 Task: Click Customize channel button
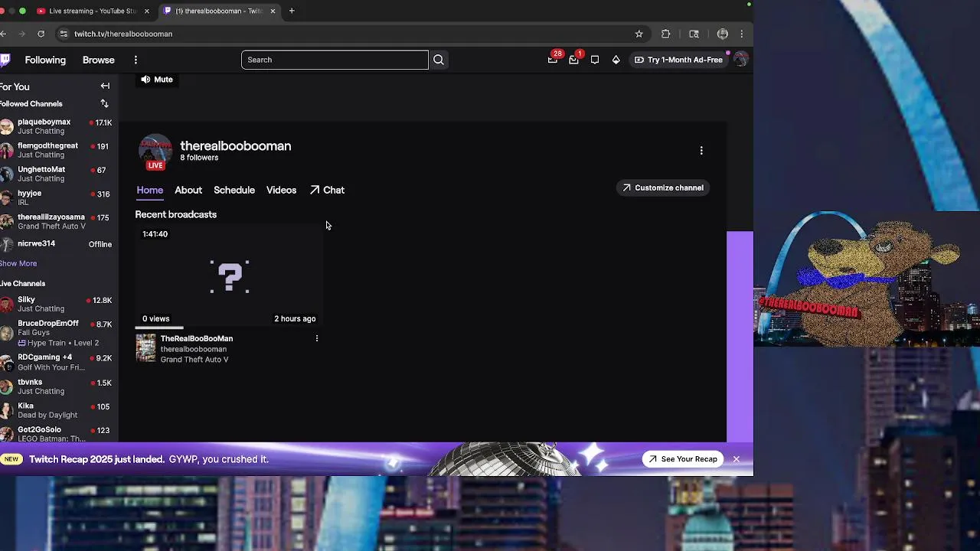(x=663, y=187)
